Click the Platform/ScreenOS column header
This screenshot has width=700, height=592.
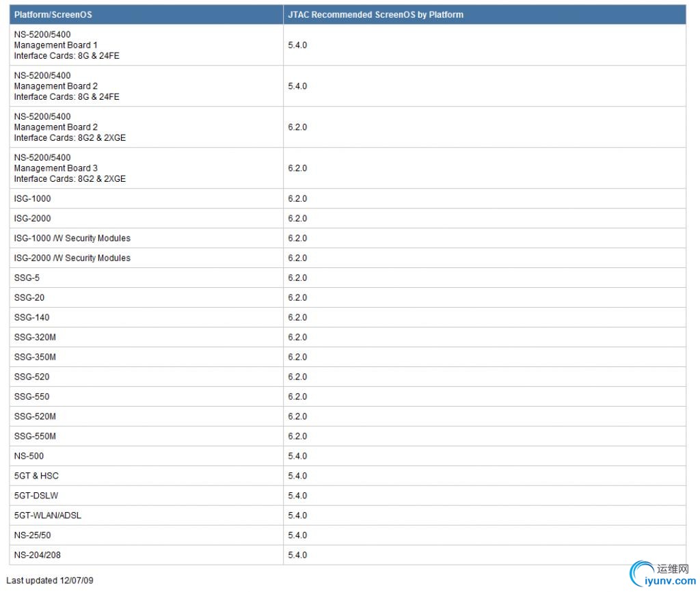(x=146, y=15)
